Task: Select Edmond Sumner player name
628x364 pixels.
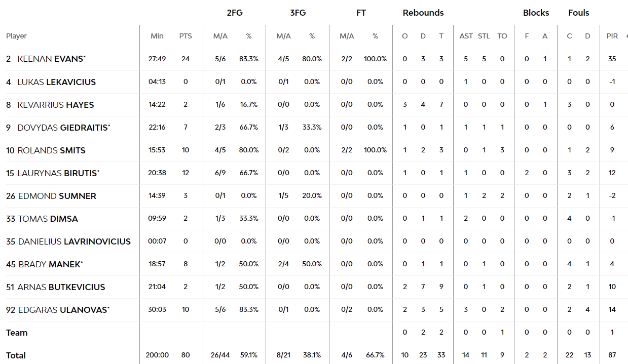Action: coord(57,196)
